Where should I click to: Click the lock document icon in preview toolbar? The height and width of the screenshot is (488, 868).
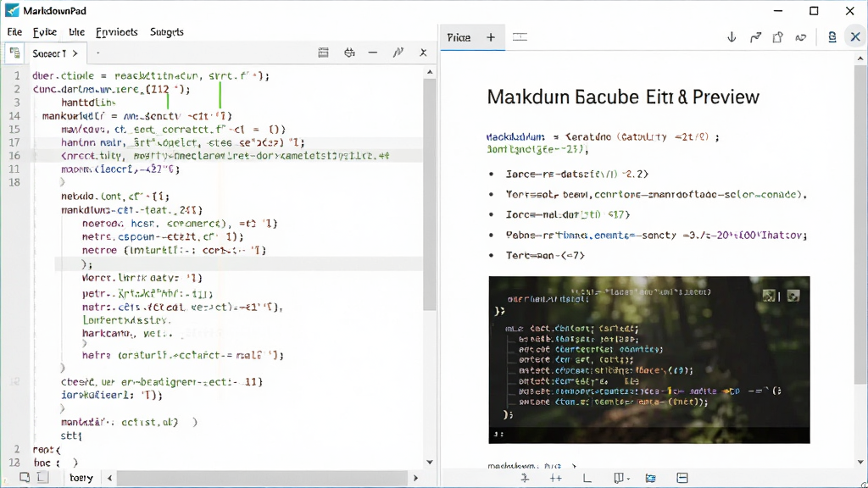click(x=832, y=37)
